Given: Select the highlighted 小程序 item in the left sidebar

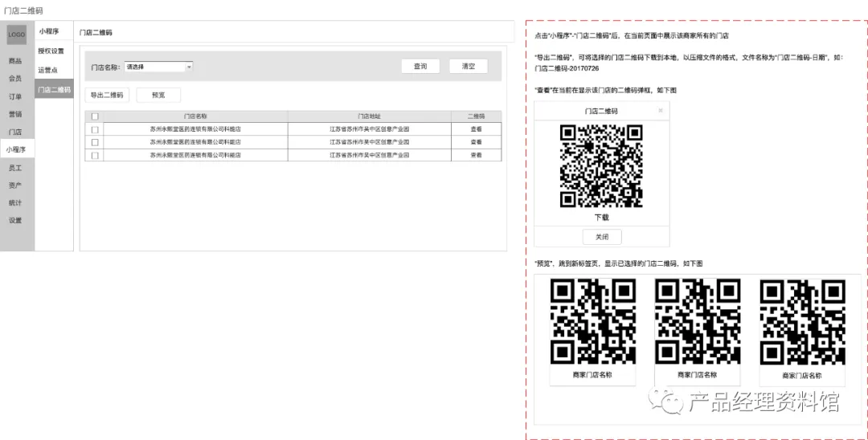Looking at the screenshot, I should pyautogui.click(x=17, y=149).
